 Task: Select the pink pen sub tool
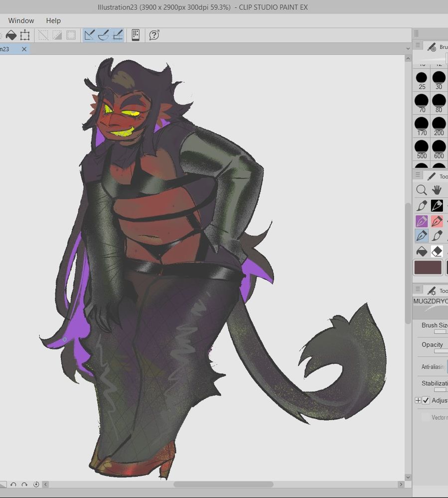click(437, 221)
